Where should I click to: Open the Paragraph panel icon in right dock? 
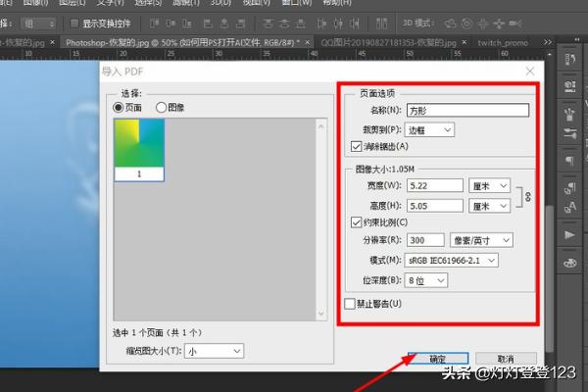click(568, 161)
